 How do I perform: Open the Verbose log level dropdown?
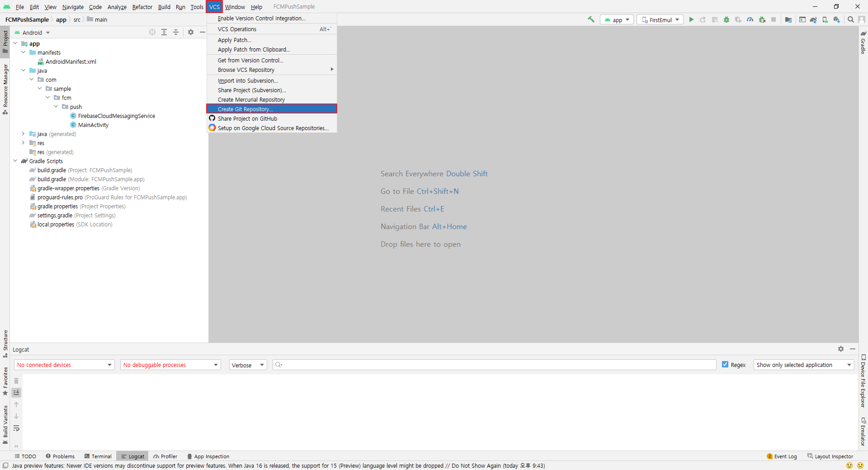(248, 365)
